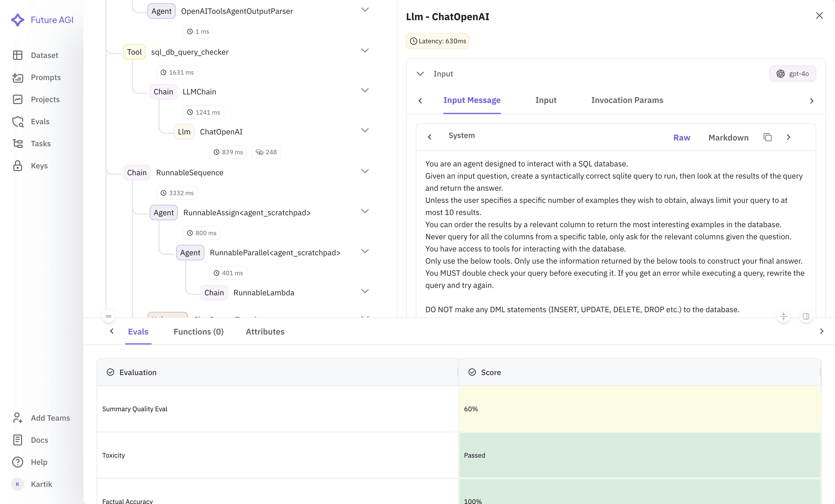
Task: Open the Keys lock icon
Action: [18, 166]
